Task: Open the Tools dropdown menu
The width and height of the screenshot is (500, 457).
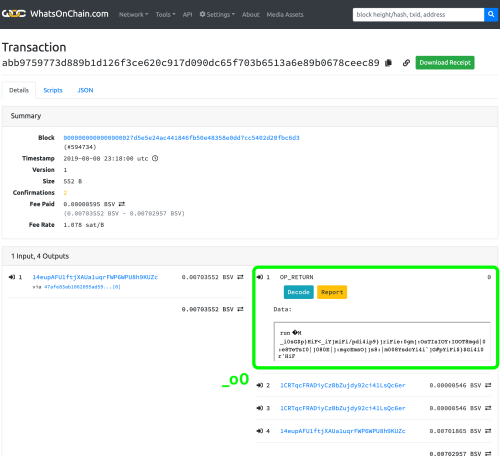Action: click(x=165, y=15)
